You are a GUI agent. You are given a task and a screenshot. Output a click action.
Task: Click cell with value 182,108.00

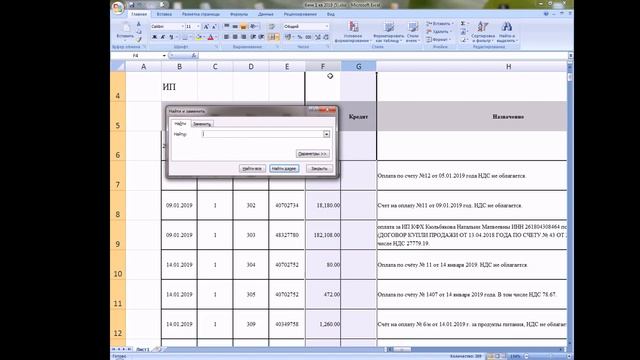323,235
